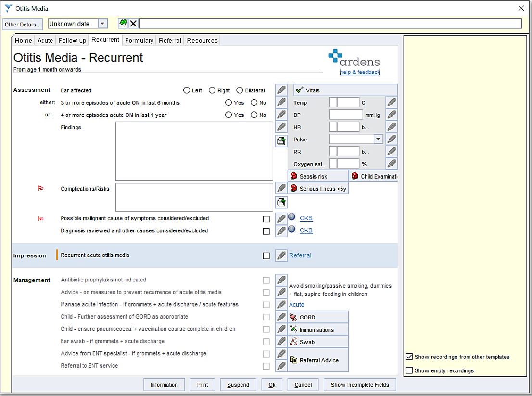Viewport: 532px width, 396px height.
Task: Click the black X icon beside green flag
Action: pyautogui.click(x=133, y=24)
